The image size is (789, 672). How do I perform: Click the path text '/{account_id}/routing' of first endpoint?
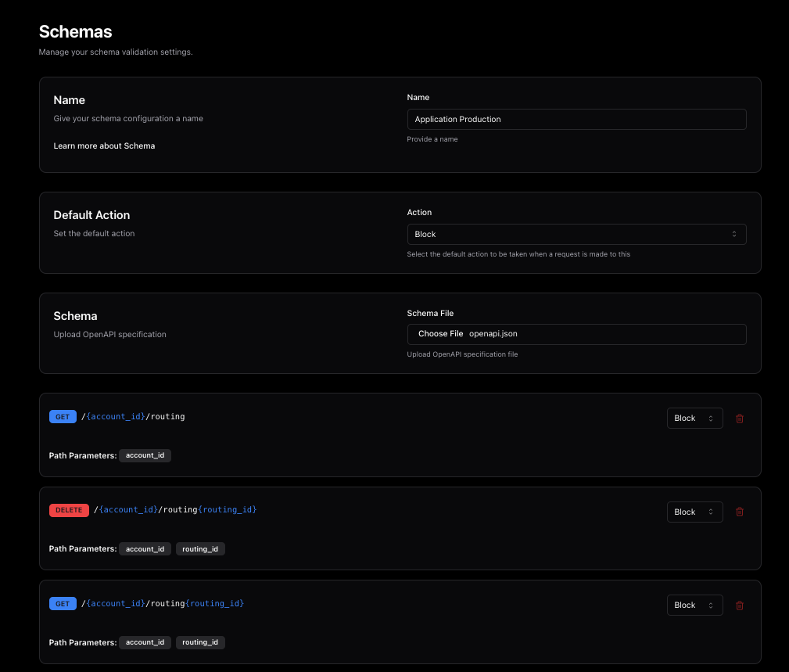(x=133, y=417)
